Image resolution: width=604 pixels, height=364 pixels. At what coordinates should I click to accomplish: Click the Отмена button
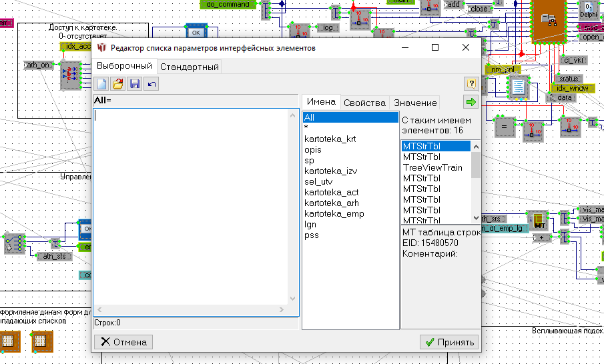(x=123, y=342)
